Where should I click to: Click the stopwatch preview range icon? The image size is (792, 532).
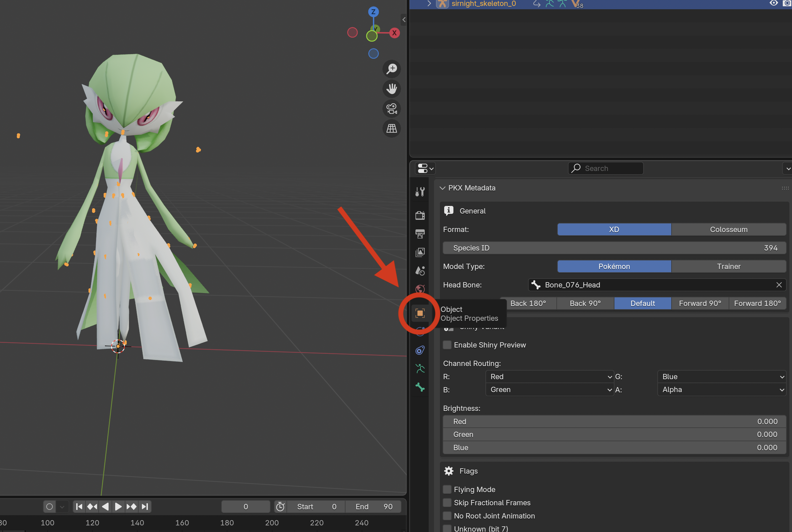[280, 507]
